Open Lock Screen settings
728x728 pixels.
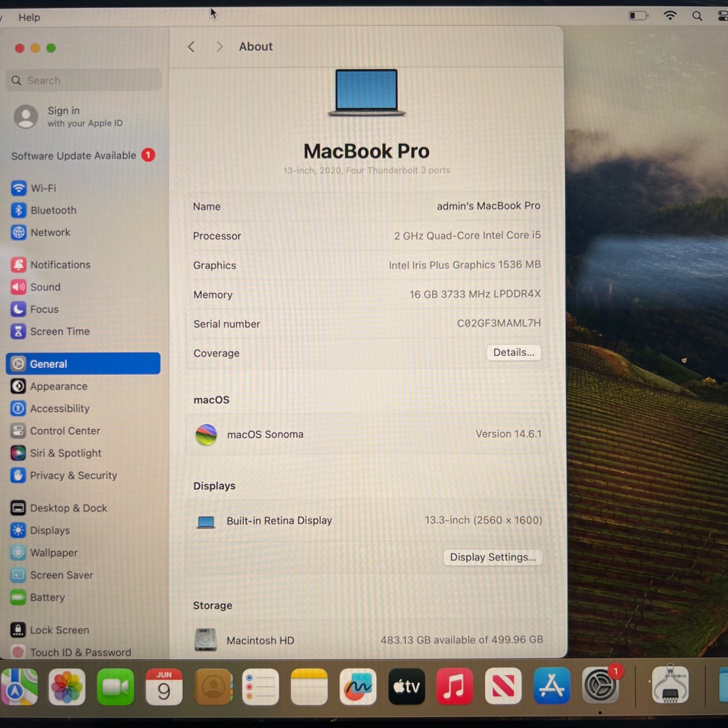point(50,630)
